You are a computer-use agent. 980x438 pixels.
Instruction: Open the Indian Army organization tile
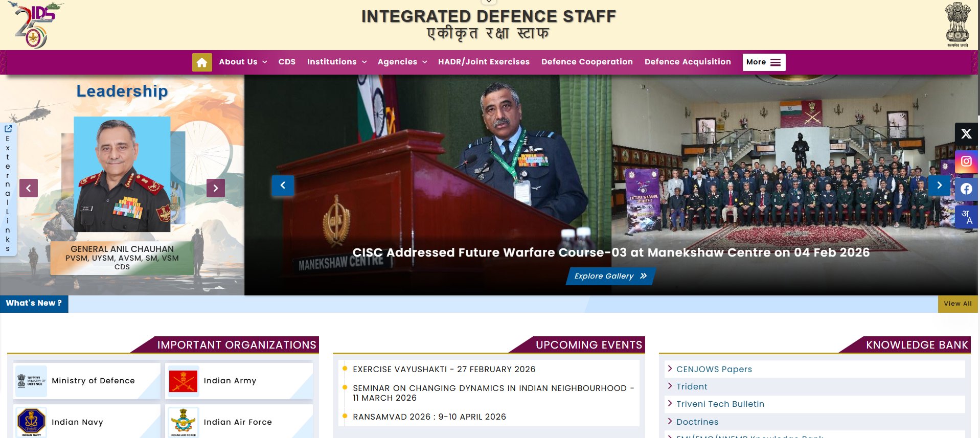tap(238, 381)
